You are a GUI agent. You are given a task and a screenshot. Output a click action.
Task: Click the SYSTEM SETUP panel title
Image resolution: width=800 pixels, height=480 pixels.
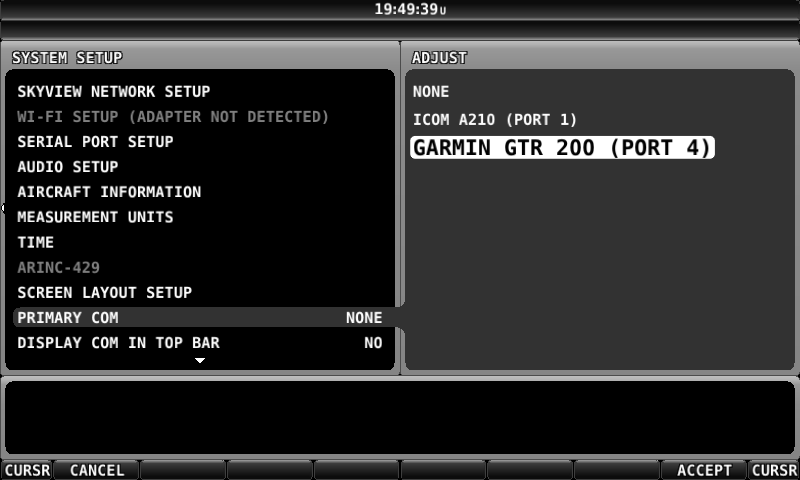point(67,58)
